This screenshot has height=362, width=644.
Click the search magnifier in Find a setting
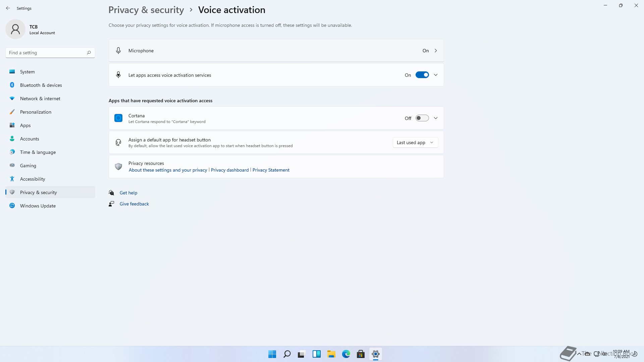pos(89,53)
